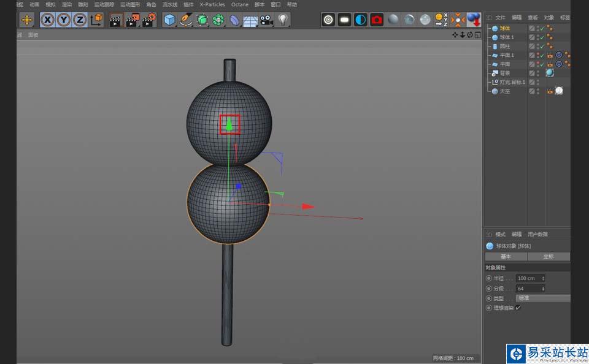Image resolution: width=589 pixels, height=364 pixels.
Task: Toggle the Z axis lock
Action: click(x=80, y=20)
